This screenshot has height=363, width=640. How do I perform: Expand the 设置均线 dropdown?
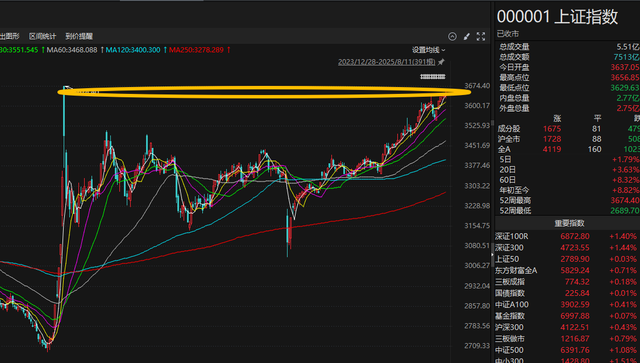pyautogui.click(x=428, y=50)
